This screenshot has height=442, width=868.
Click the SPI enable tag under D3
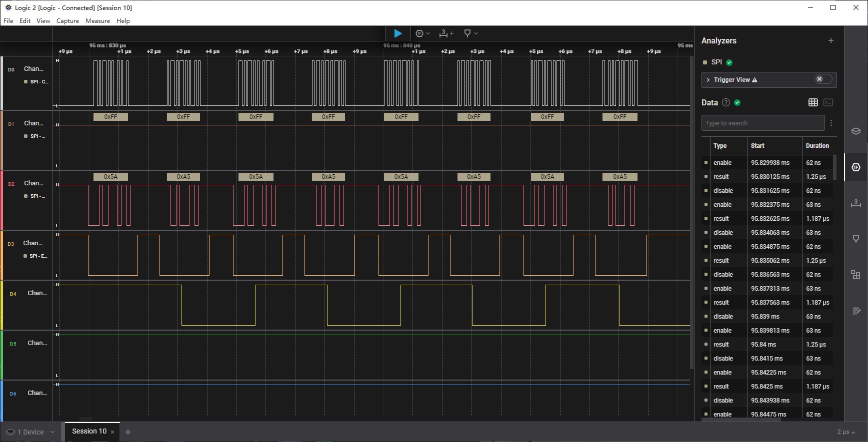[x=35, y=256]
